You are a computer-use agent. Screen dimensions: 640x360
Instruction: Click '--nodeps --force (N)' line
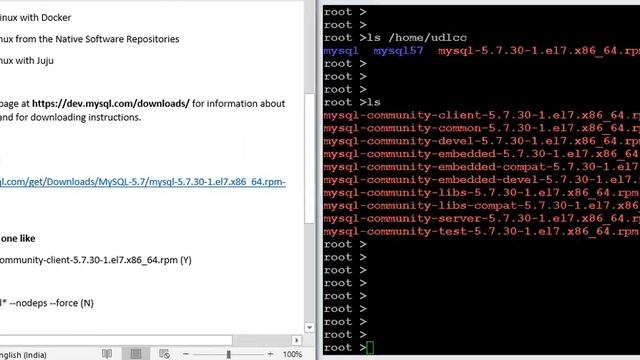pos(47,303)
